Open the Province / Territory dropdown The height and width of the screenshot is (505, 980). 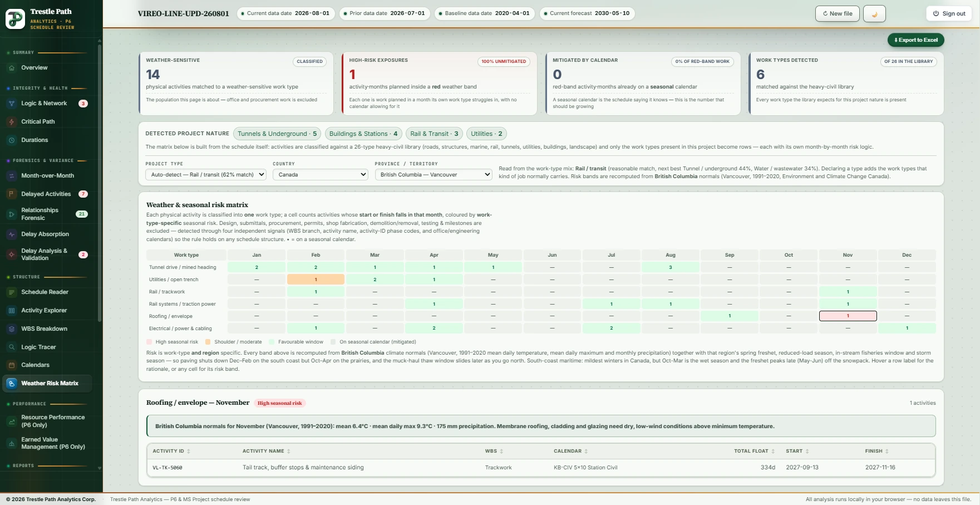434,175
